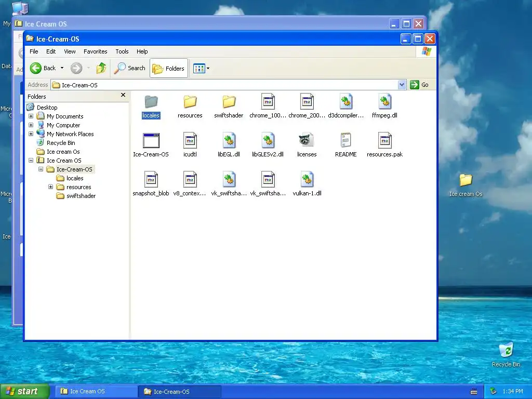
Task: Click the Search toolbar button
Action: (x=130, y=68)
